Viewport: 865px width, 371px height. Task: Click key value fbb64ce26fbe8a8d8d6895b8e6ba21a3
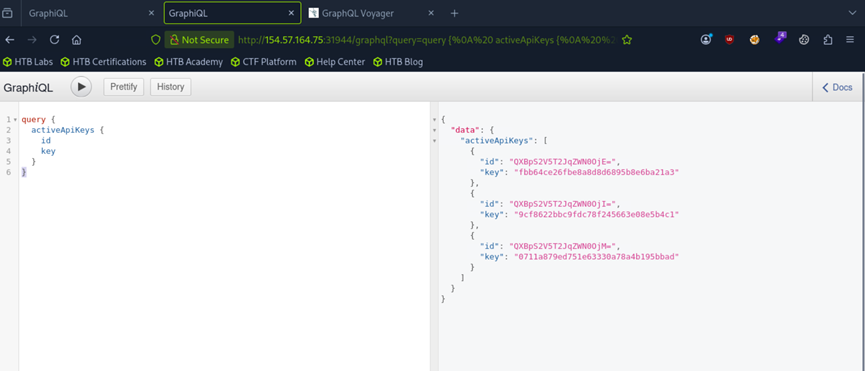pyautogui.click(x=595, y=172)
